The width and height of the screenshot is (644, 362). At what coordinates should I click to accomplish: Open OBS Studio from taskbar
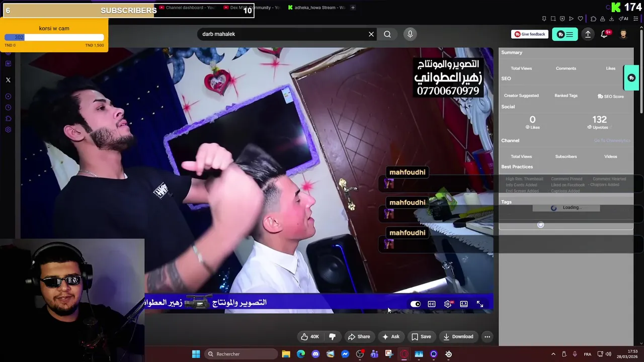(360, 354)
